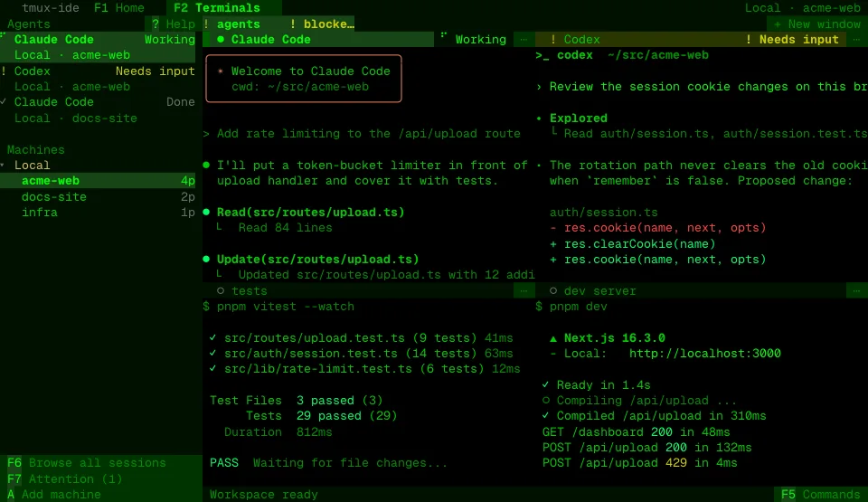
Task: Click the Welcome to Claude Code box
Action: point(304,79)
